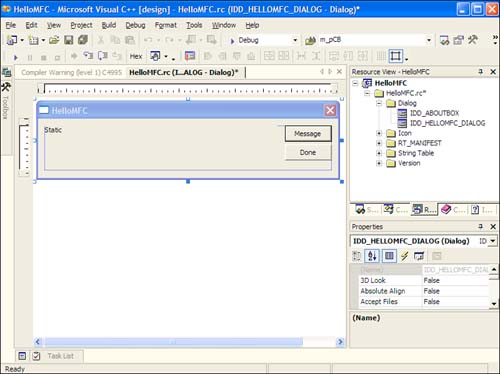
Task: Click the Test Dialog toolbar icon
Action: (190, 56)
